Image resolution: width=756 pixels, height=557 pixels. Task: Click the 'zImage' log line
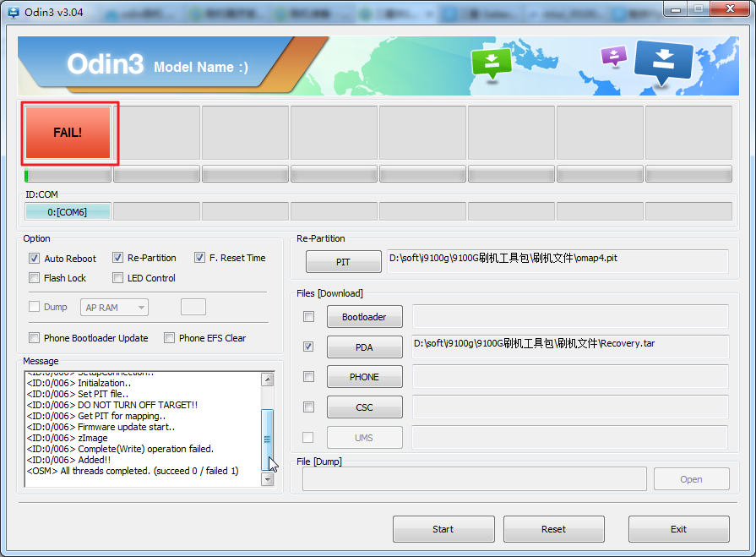tap(67, 438)
